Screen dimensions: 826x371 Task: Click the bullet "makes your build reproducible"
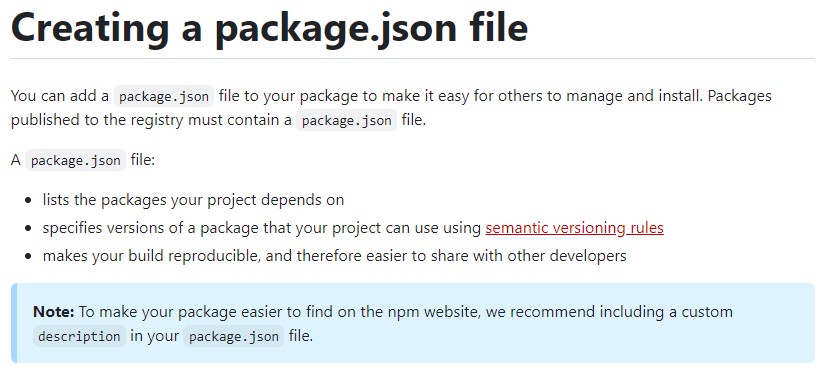point(335,256)
